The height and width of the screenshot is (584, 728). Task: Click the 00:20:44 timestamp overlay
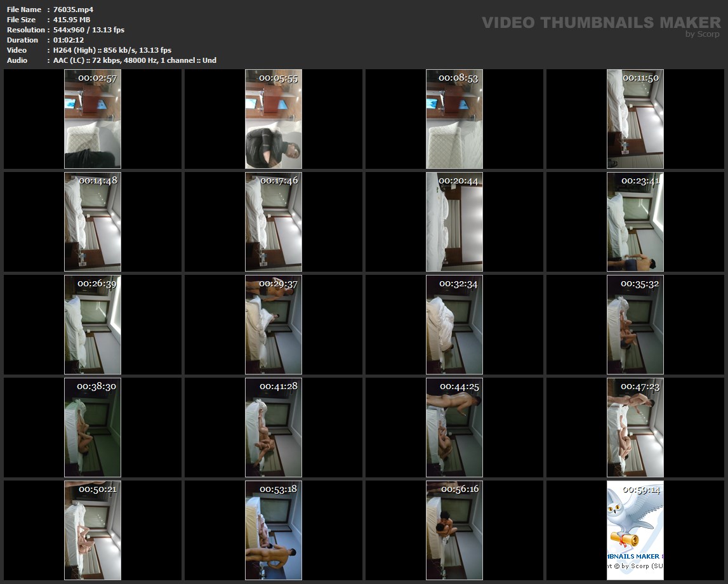click(458, 181)
